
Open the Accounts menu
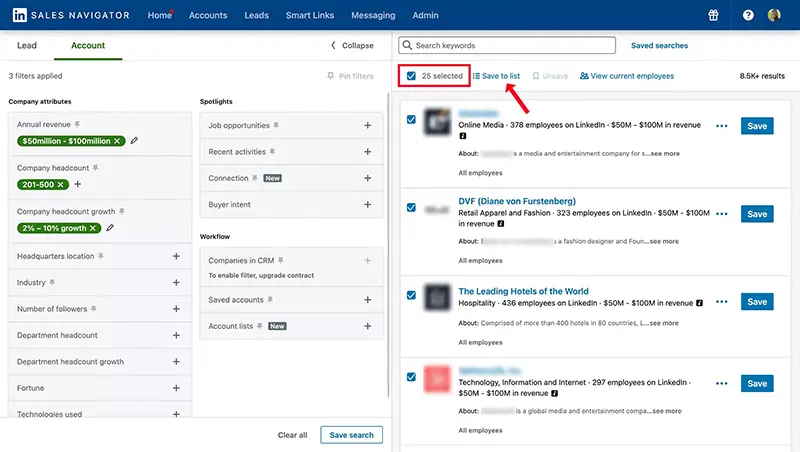pyautogui.click(x=208, y=15)
